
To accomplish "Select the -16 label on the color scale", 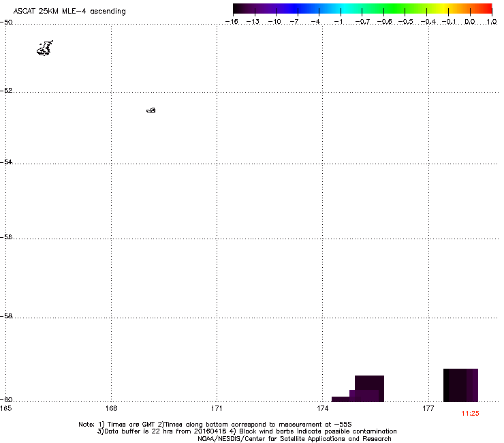I will (x=232, y=22).
